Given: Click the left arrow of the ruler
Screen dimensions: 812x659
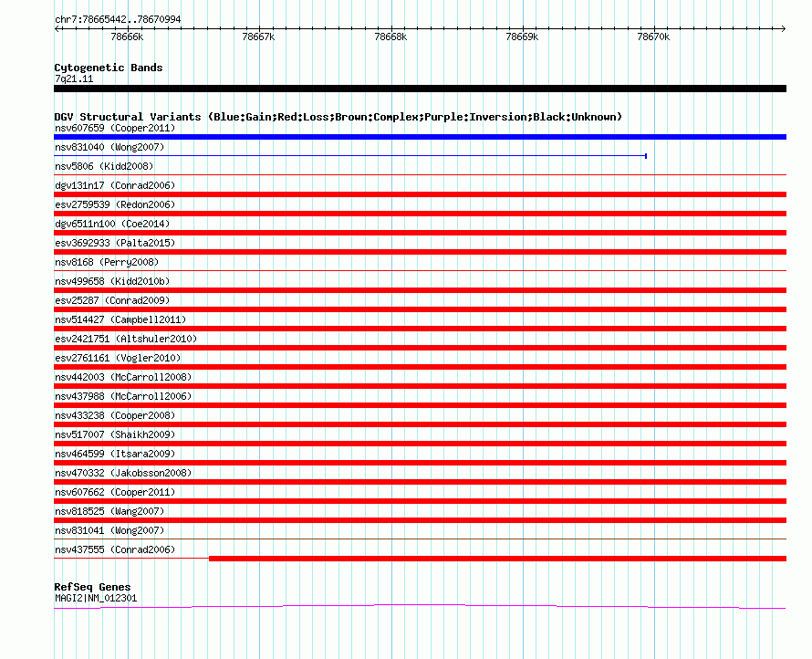Looking at the screenshot, I should [x=57, y=28].
